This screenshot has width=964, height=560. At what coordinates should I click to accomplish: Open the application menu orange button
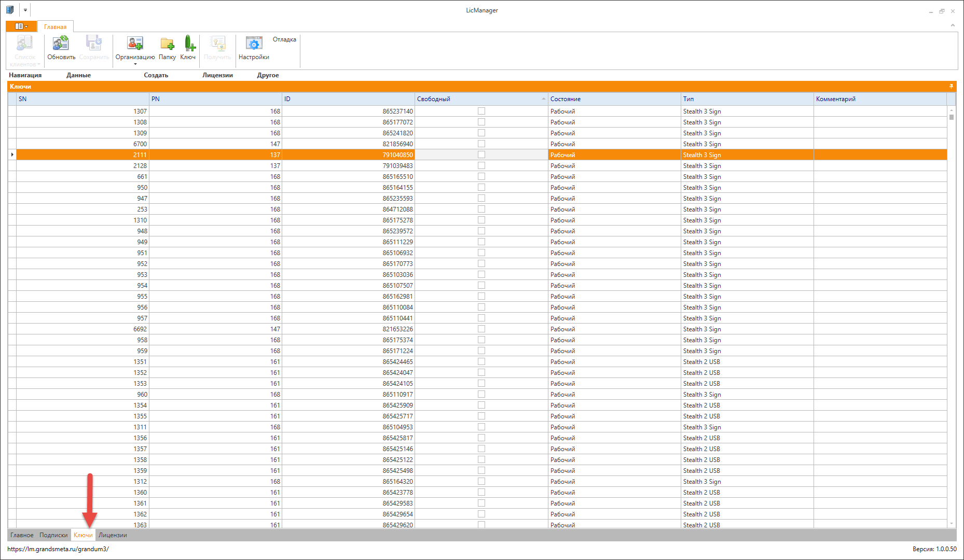(x=21, y=26)
